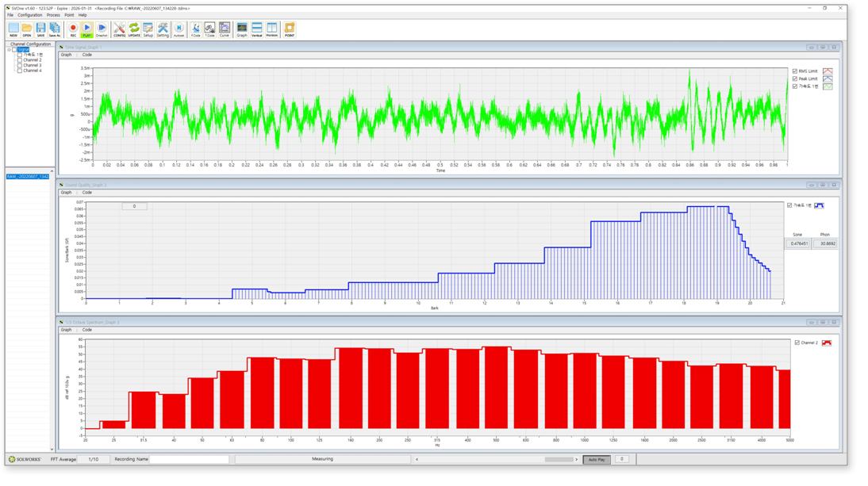Click the POINT toolbar icon
Screen dimensions: 868x486
click(x=290, y=29)
